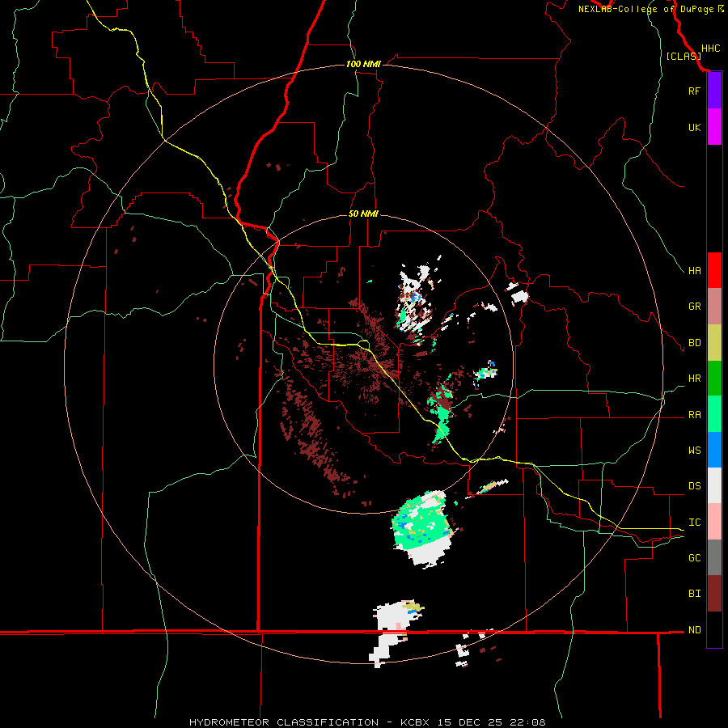Click the bright green RA legend swatch
Screen dimensions: 728x728
click(x=714, y=414)
